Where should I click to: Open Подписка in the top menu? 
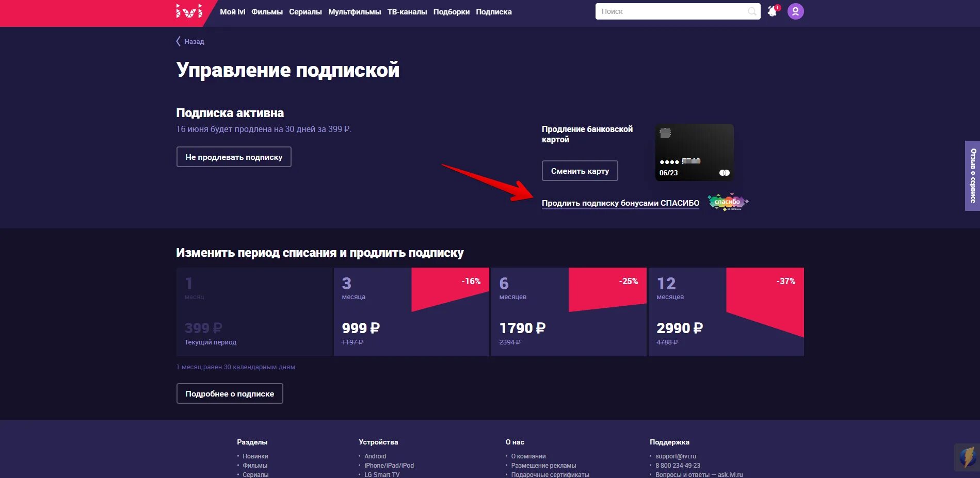494,12
